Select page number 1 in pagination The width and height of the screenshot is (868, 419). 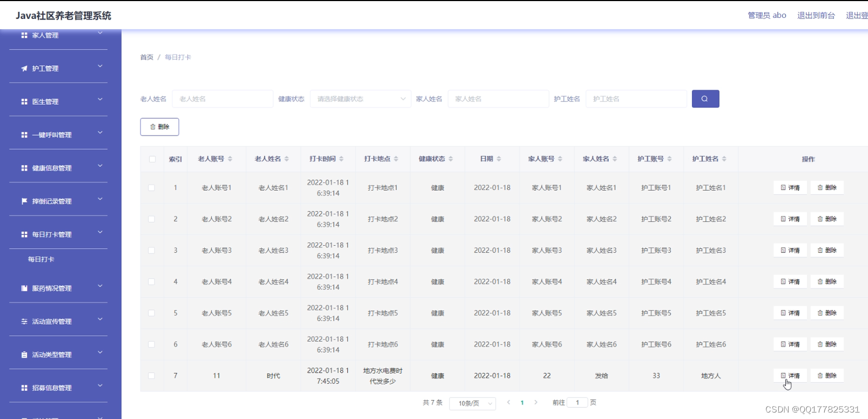[x=522, y=402]
